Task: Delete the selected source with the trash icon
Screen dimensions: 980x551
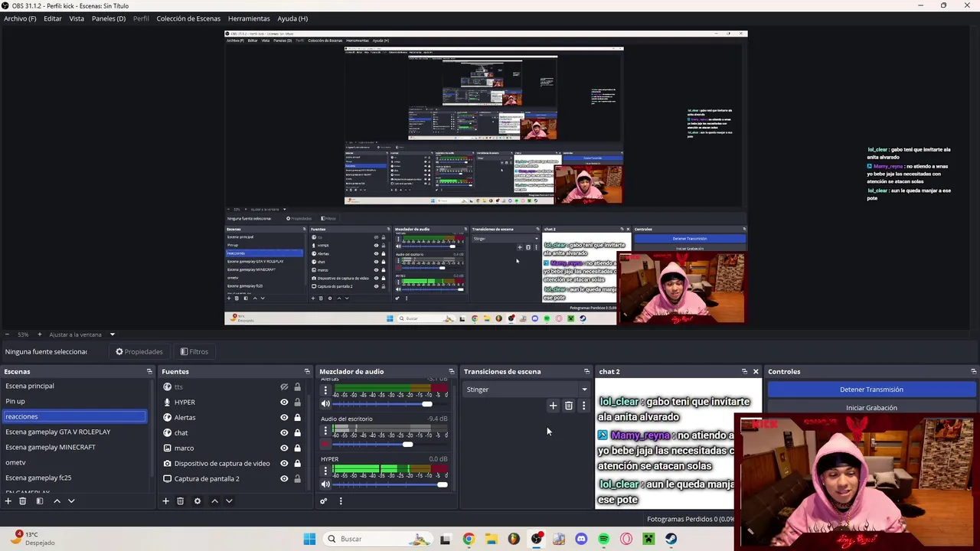Action: (x=180, y=500)
